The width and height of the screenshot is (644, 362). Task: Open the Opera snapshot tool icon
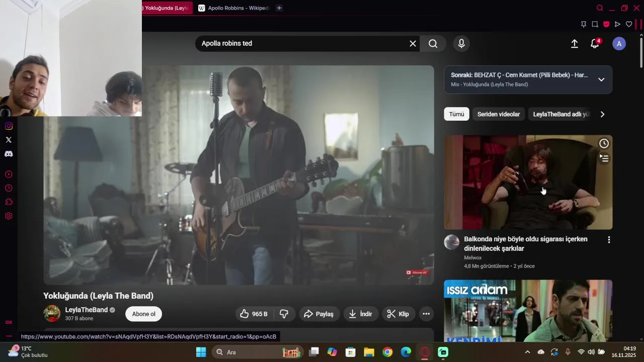point(595,24)
